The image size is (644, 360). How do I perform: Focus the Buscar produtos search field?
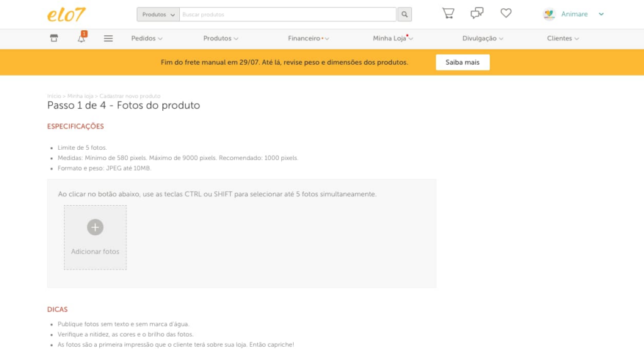coord(288,14)
